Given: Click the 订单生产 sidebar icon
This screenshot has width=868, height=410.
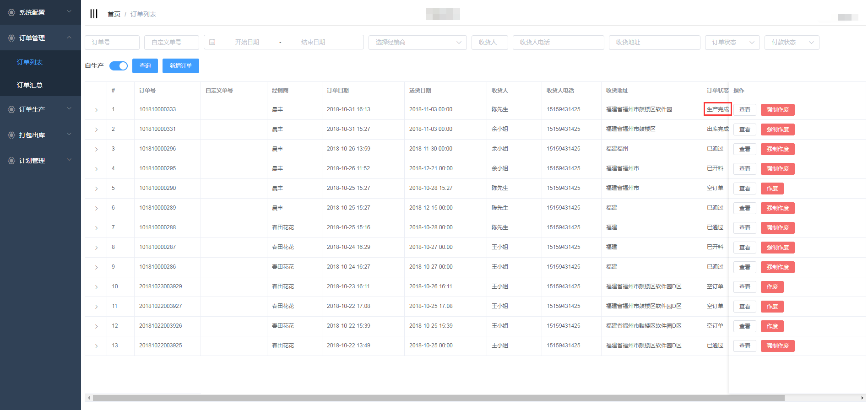Looking at the screenshot, I should [x=11, y=109].
